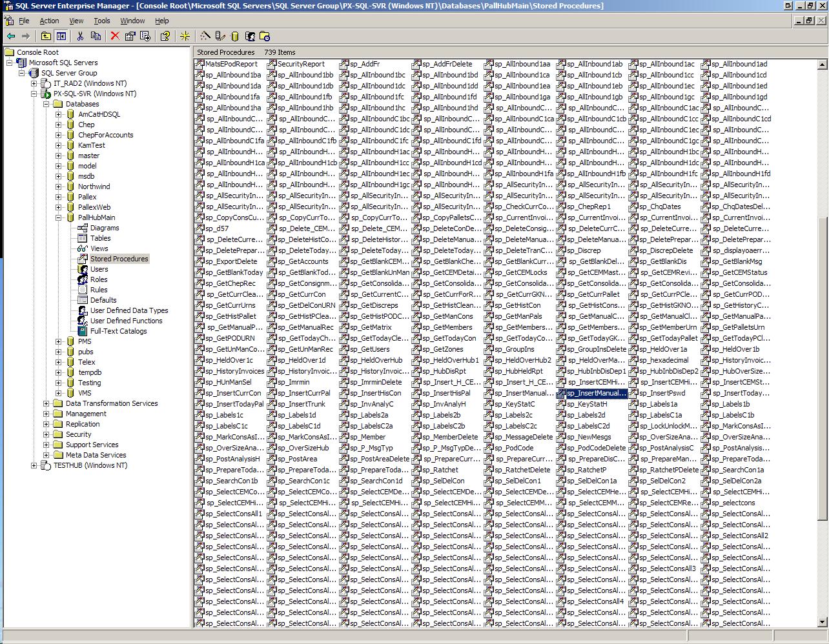Click the Export List toolbar icon
This screenshot has height=644, width=829.
(x=145, y=36)
